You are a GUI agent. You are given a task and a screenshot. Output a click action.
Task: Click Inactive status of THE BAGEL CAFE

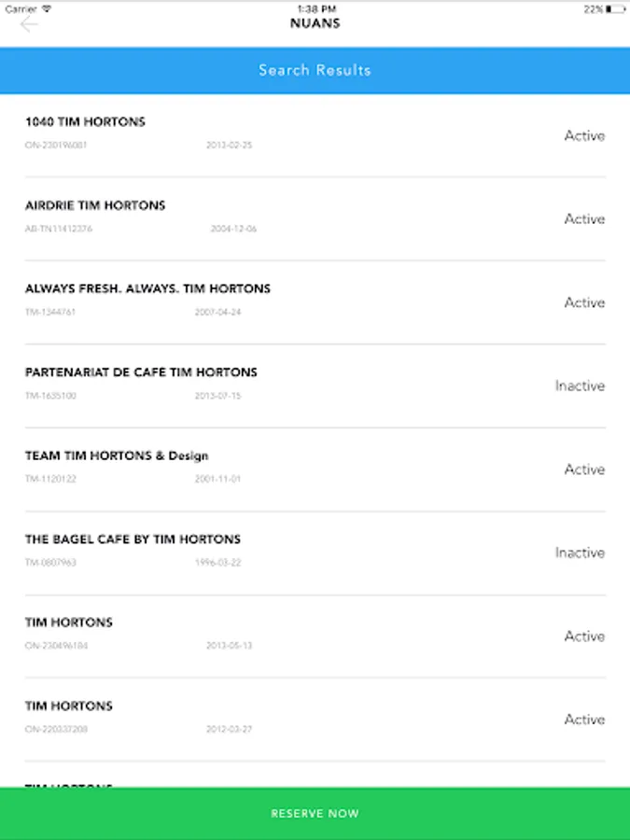580,553
